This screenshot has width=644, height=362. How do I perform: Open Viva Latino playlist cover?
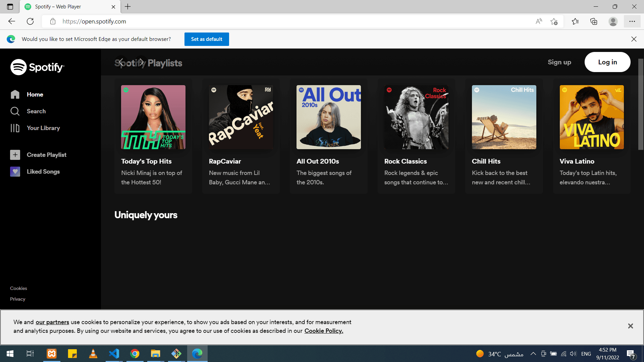[x=592, y=117]
